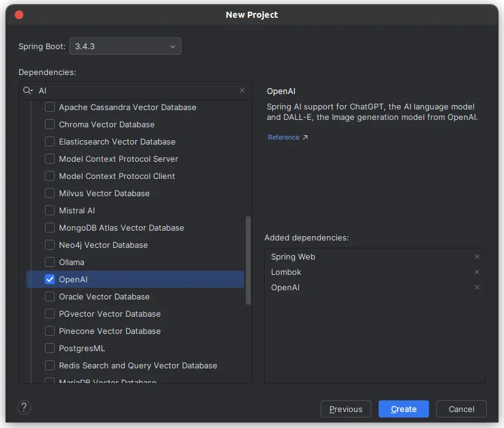The width and height of the screenshot is (504, 428).
Task: Click the external link arrow beside Reference
Action: point(305,137)
